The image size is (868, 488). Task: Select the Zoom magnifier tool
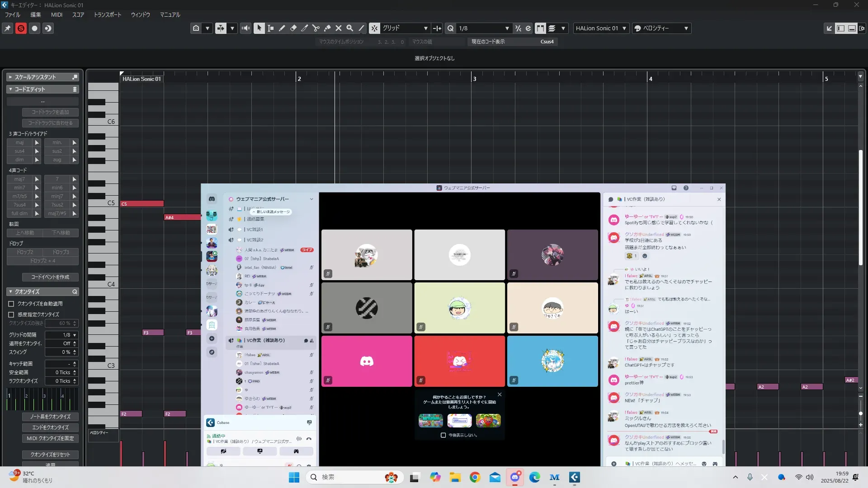coord(349,28)
